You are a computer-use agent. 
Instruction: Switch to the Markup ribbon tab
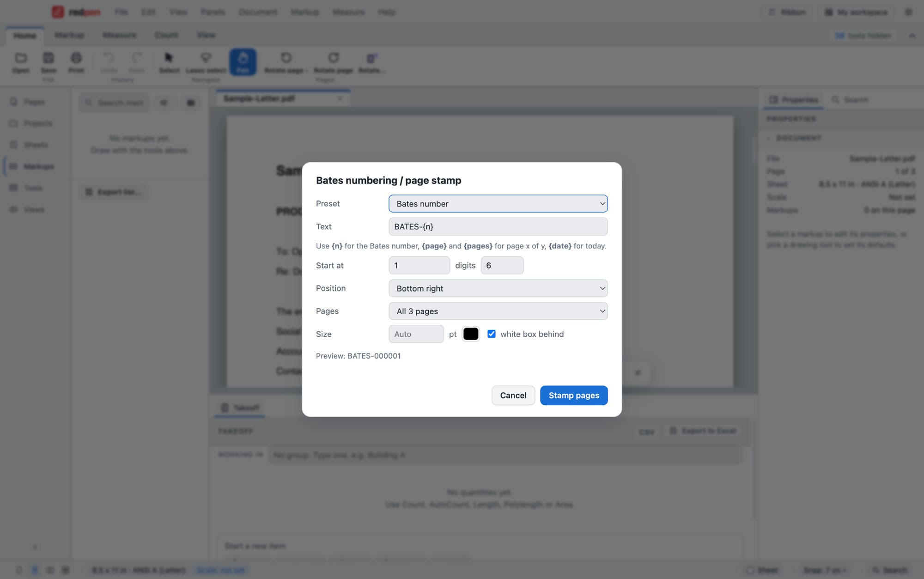(x=69, y=35)
